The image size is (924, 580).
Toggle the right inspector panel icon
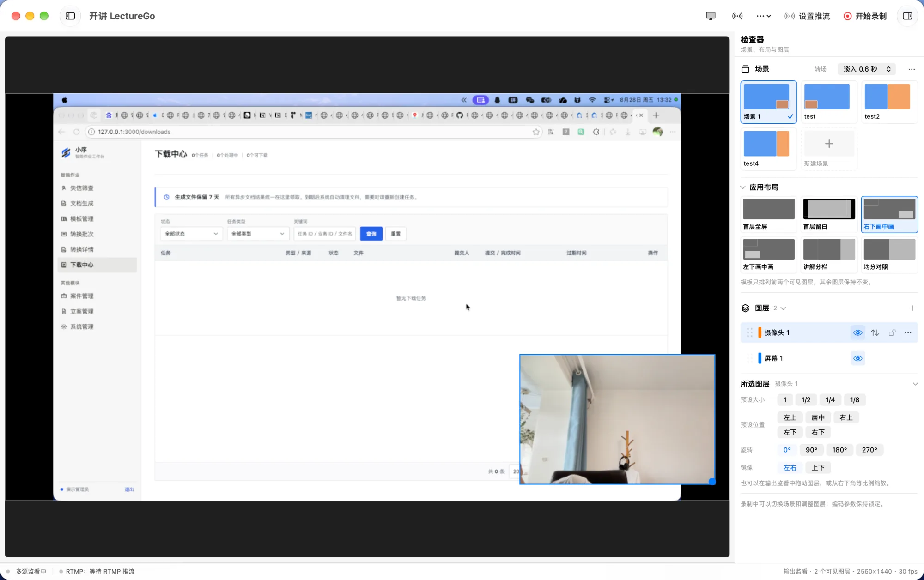point(907,16)
